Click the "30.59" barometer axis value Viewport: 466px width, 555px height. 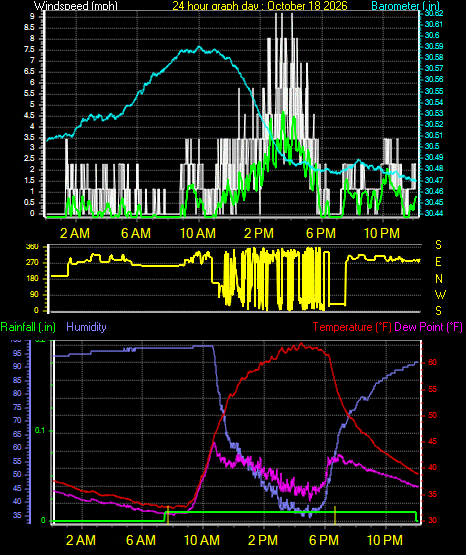pos(434,46)
